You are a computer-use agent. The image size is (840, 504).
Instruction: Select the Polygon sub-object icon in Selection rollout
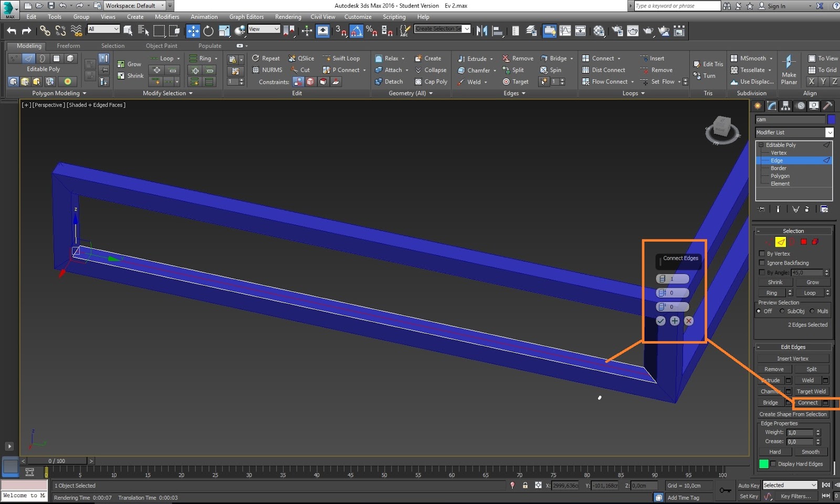[x=803, y=242]
